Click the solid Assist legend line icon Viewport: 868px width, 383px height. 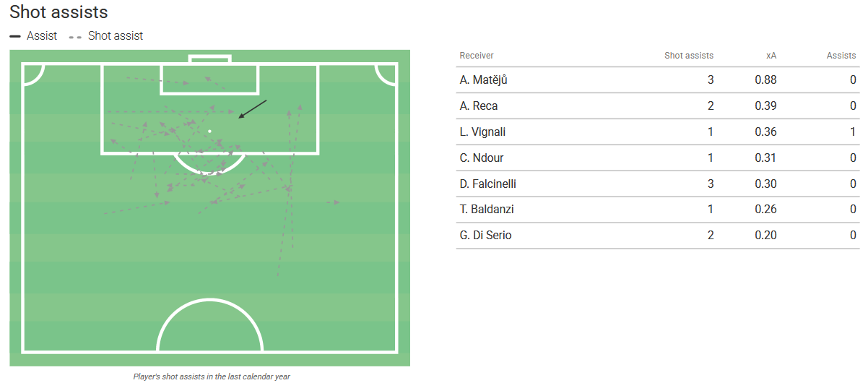(x=14, y=36)
